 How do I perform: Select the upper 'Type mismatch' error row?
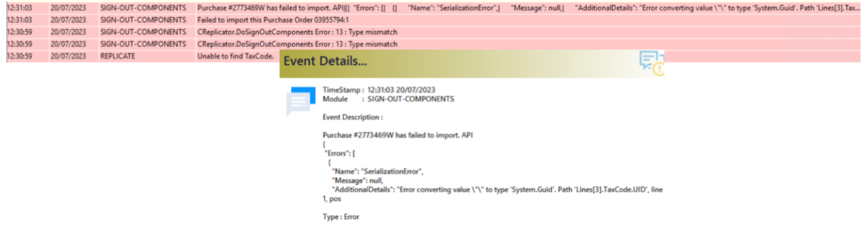coord(434,32)
